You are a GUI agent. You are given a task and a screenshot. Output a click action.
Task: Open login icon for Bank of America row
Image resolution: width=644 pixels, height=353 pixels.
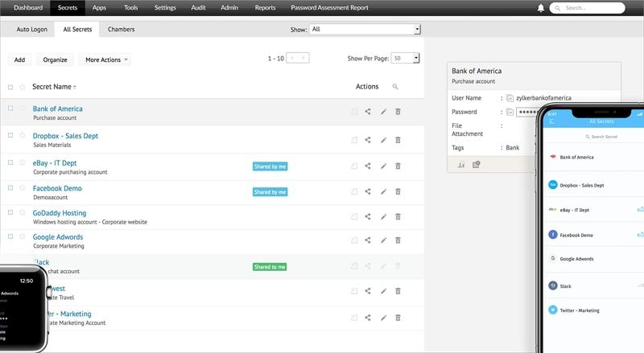[354, 111]
